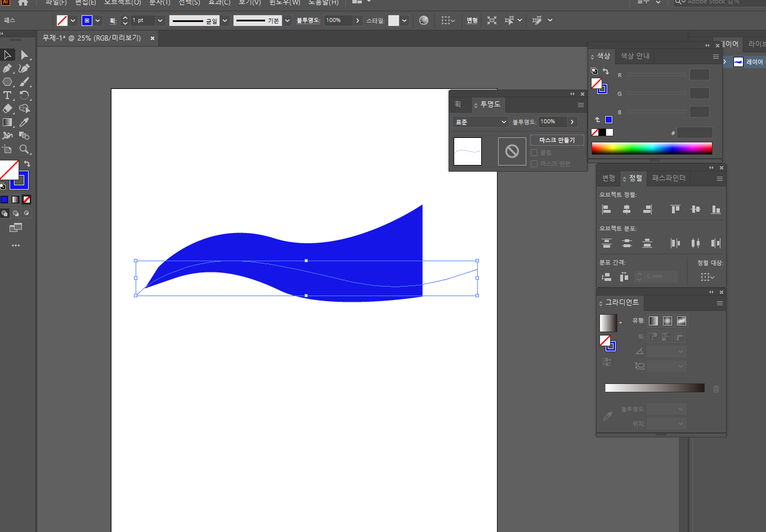Select the Selection tool (black arrow)

point(7,55)
